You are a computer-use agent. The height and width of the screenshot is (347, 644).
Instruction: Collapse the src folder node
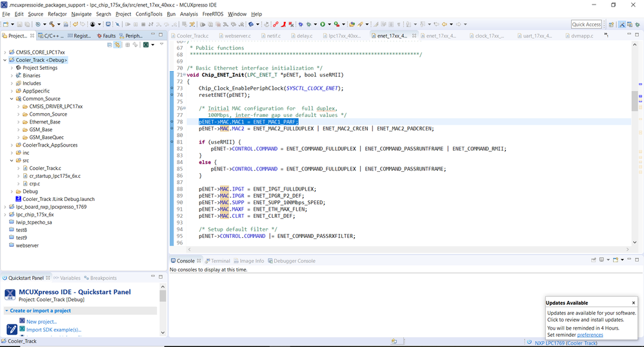coord(12,160)
